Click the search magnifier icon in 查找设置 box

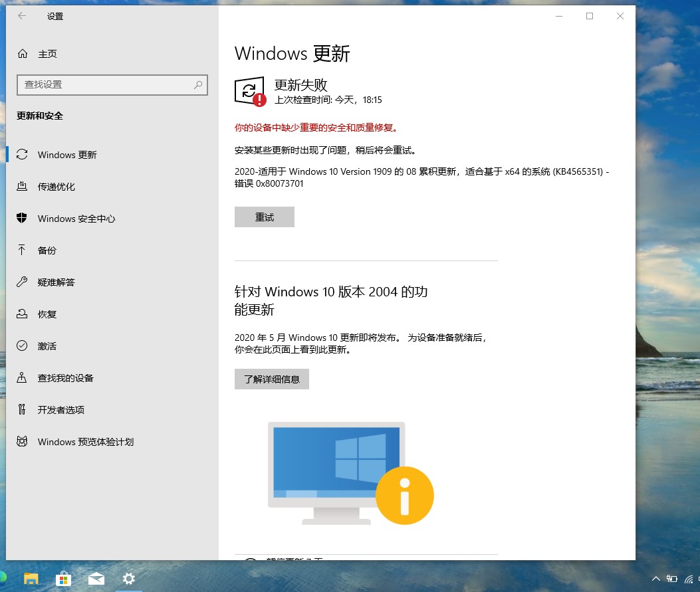click(198, 85)
